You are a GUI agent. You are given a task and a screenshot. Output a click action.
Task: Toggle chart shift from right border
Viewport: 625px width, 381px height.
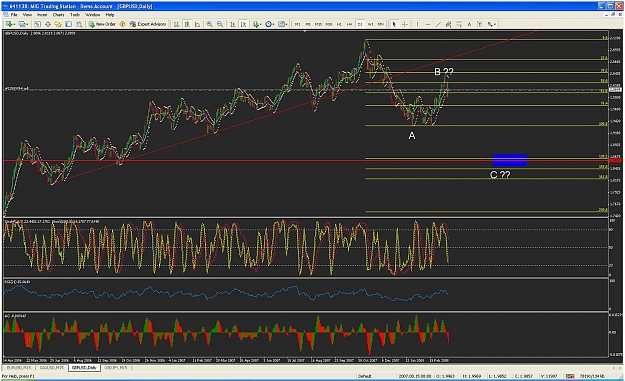[243, 24]
